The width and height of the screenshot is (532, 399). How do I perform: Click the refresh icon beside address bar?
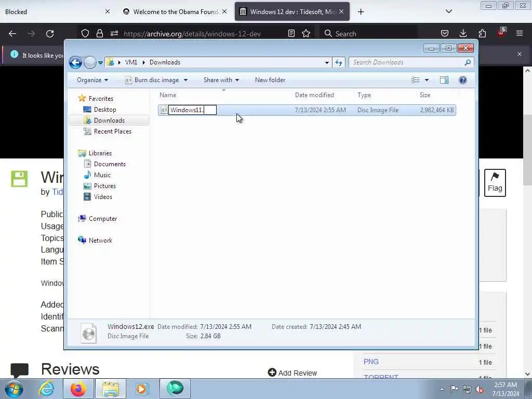[x=339, y=62]
